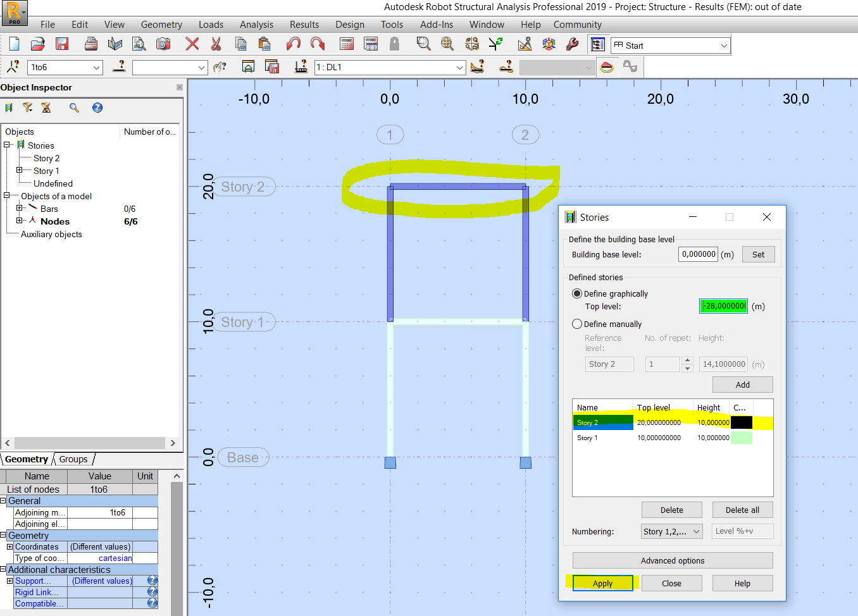Screen dimensions: 858x616
Task: Launch the 3D view cube icon
Action: [548, 44]
